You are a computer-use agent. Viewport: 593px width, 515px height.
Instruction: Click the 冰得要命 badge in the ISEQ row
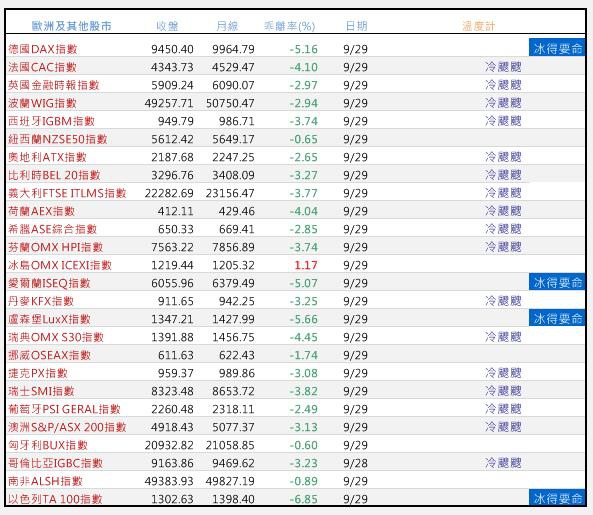pos(557,282)
